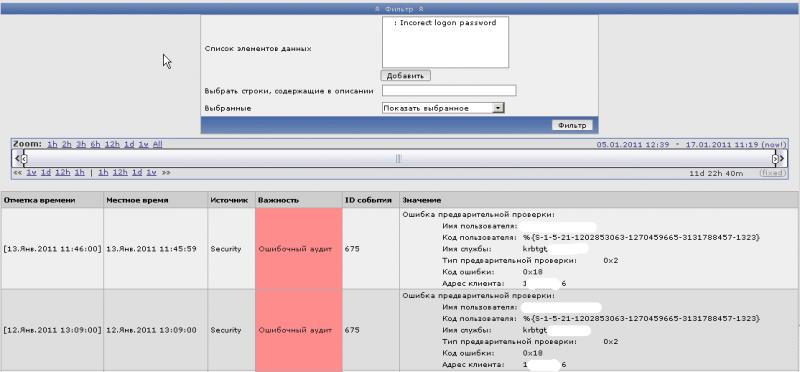Screen dimensions: 800x372
Task: Set zoom to 12h
Action: tap(112, 144)
